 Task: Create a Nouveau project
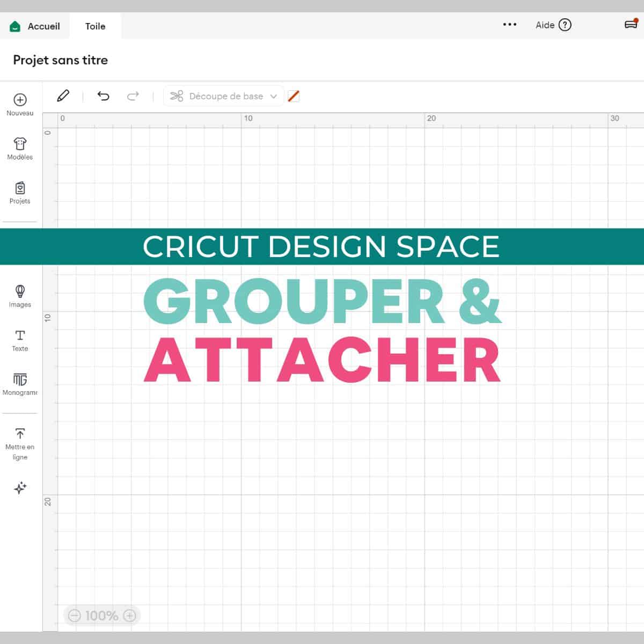click(20, 105)
